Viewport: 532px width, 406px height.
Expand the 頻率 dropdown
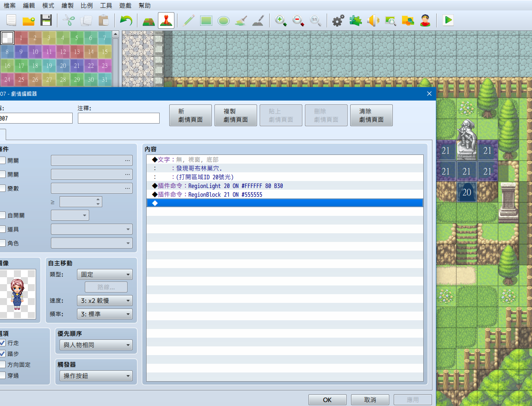coord(104,314)
